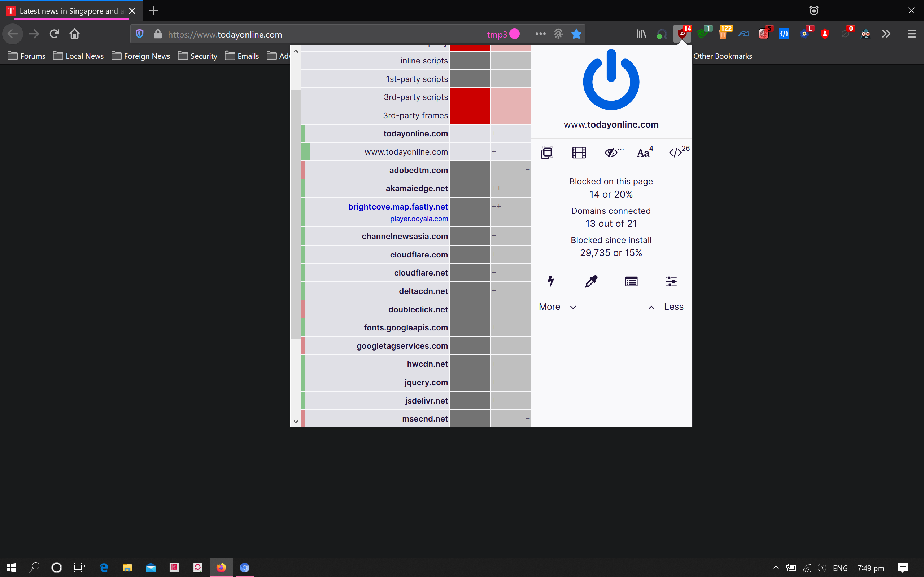Click 3rd-party scripts global red cell
The image size is (924, 577).
point(470,97)
